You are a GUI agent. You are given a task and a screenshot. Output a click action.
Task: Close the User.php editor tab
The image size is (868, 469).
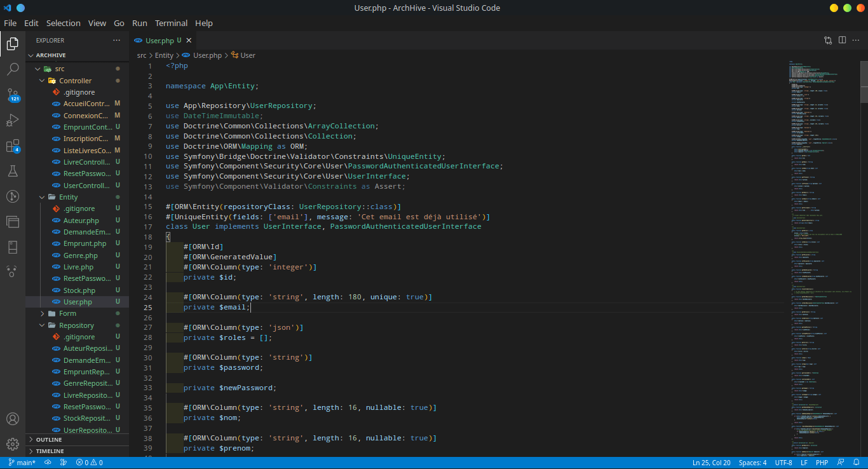(189, 40)
